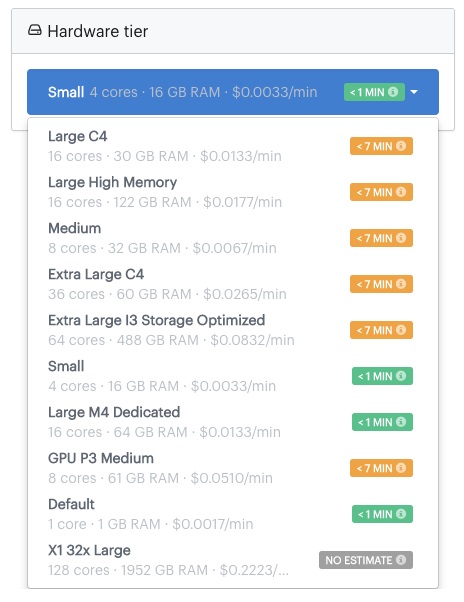Screen dimensions: 464x602
Task: Click '8 cores · 32 GB RAM · $0.0067/min' text
Action: [x=162, y=248]
